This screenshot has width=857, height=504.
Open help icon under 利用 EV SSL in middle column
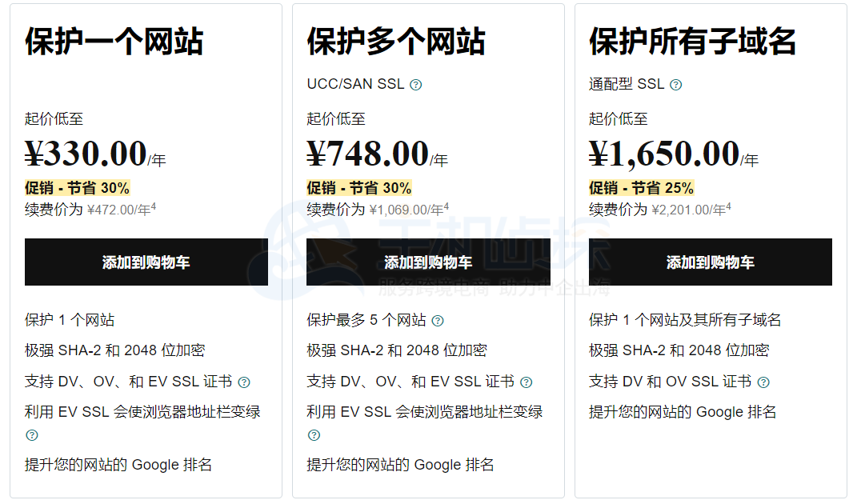click(x=314, y=434)
